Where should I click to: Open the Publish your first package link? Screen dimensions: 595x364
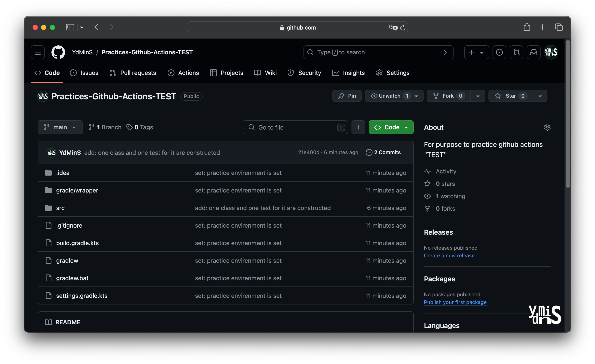[x=455, y=302]
